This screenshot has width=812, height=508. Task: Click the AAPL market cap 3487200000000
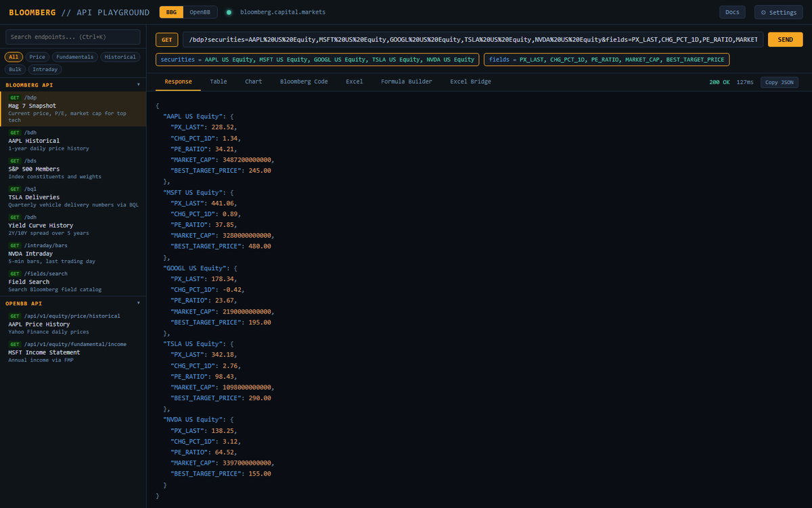pyautogui.click(x=246, y=160)
